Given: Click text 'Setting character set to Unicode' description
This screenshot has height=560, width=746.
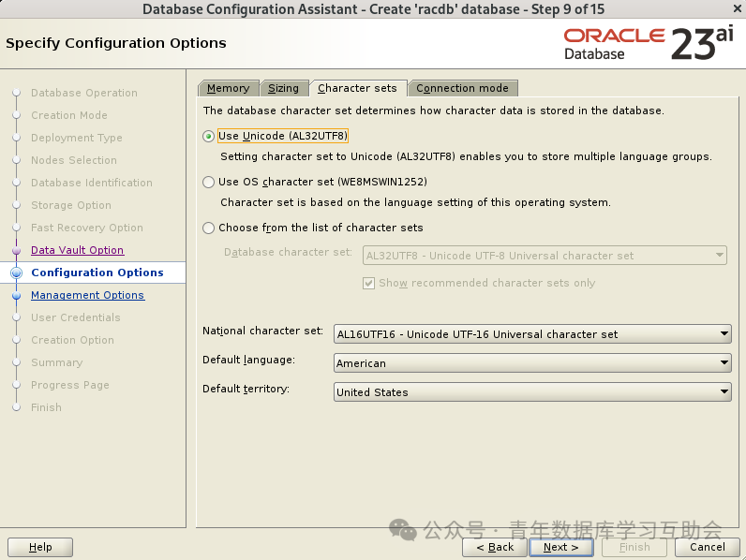Looking at the screenshot, I should [x=466, y=157].
